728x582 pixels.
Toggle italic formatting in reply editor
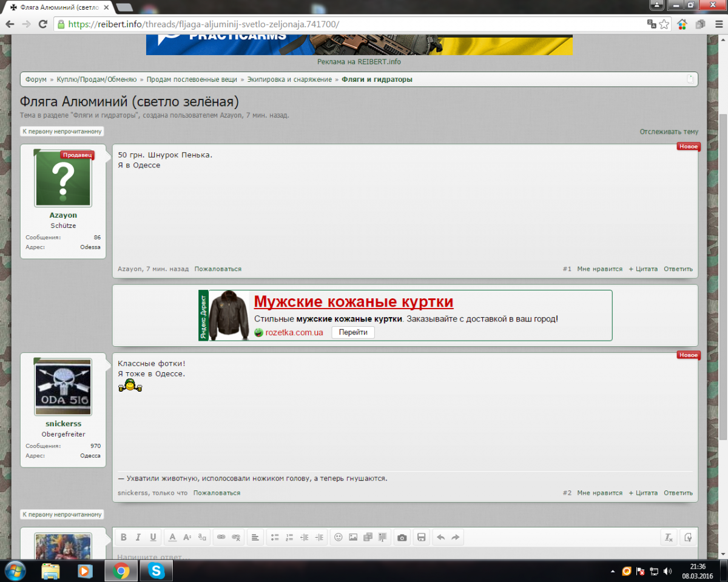(138, 537)
